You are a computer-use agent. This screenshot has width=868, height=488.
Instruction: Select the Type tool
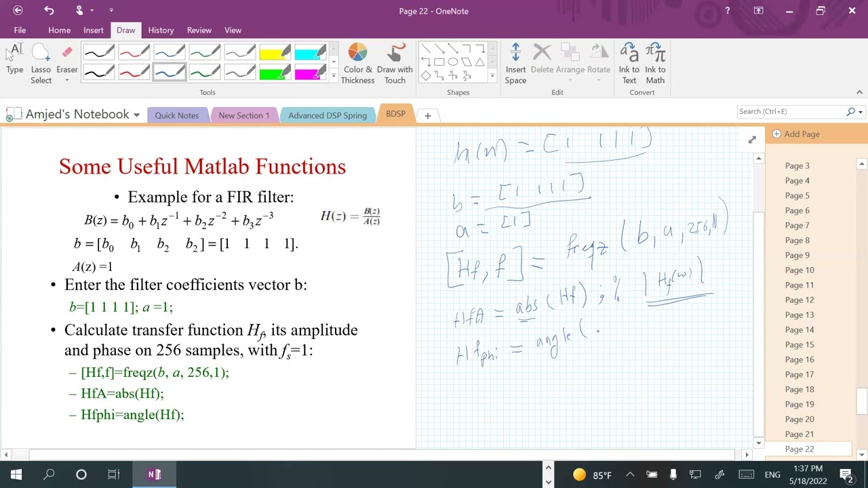pos(15,59)
